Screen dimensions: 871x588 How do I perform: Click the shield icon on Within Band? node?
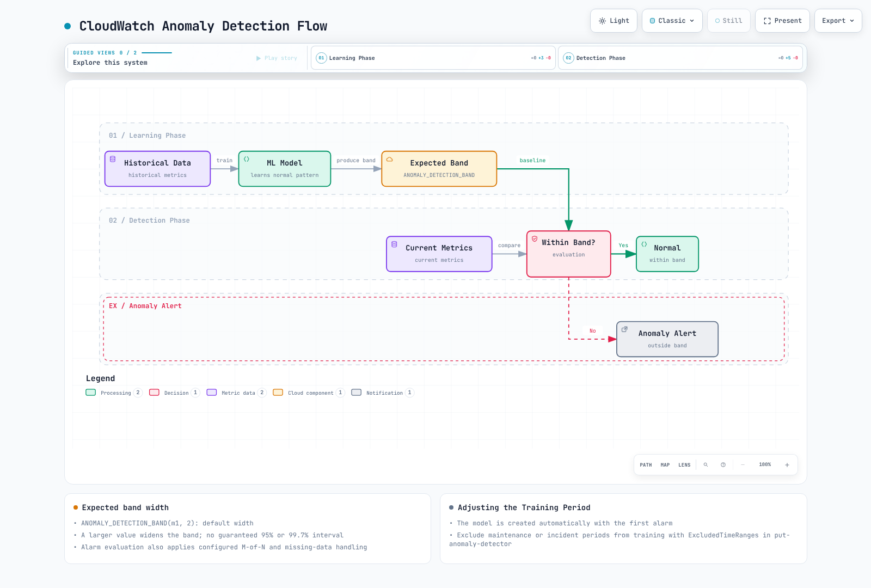(x=535, y=239)
